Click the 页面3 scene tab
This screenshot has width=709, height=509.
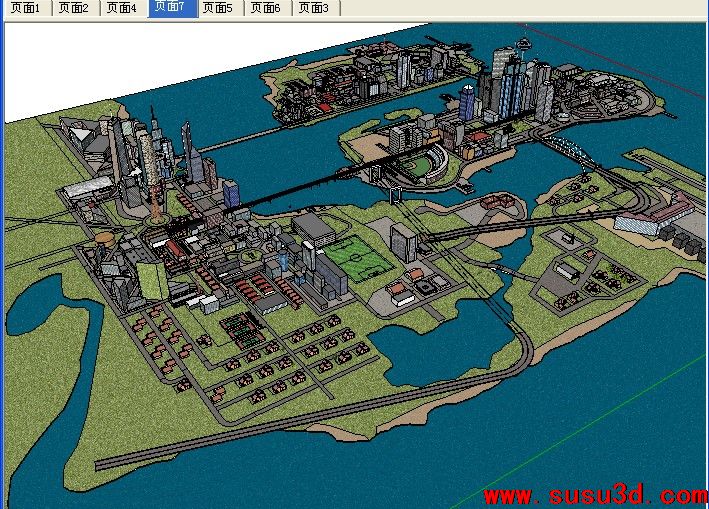[316, 8]
